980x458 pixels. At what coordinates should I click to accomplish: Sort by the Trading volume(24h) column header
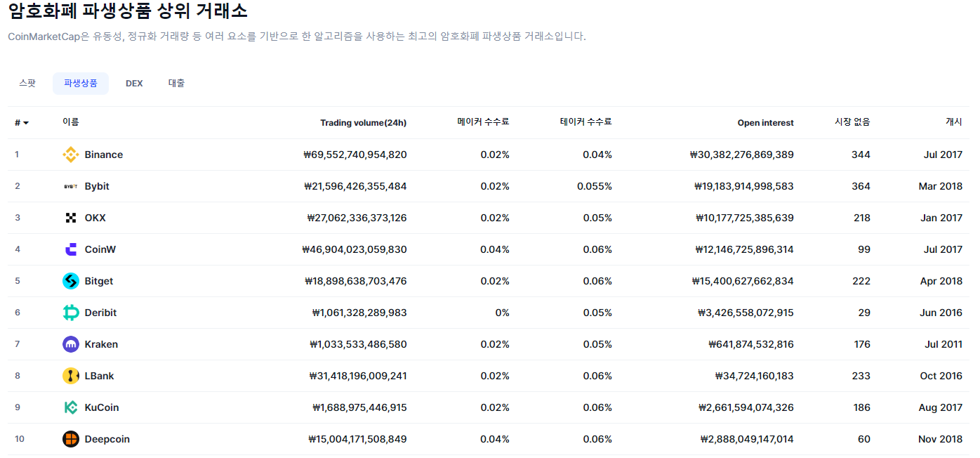point(364,122)
